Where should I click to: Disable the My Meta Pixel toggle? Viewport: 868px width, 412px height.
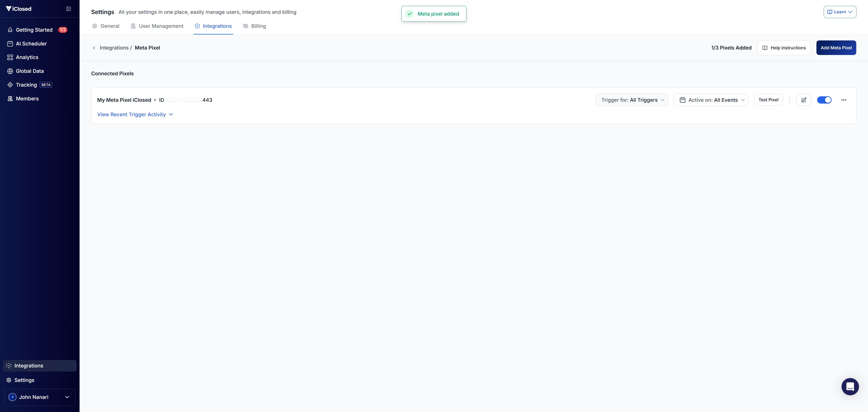824,100
